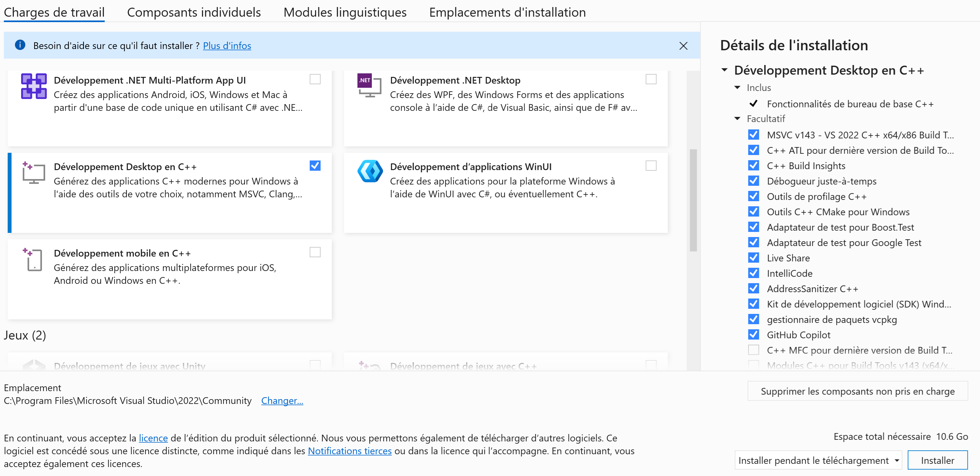Collapse the Inclus section

pyautogui.click(x=737, y=87)
